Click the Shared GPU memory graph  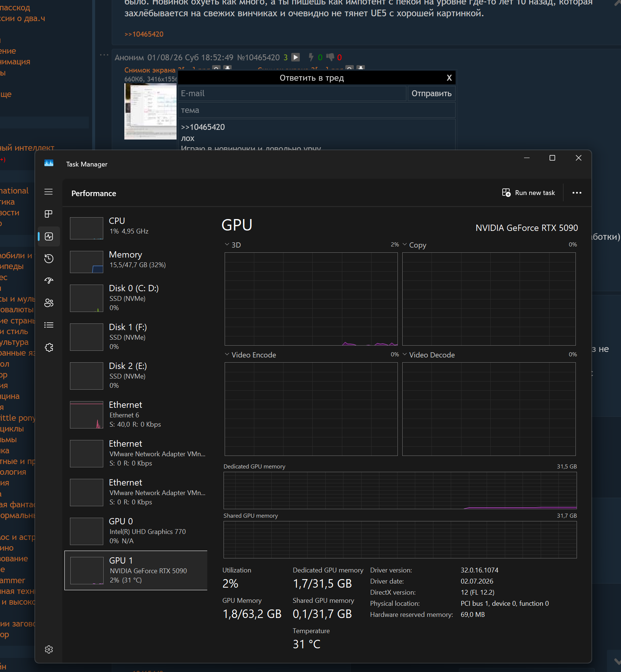(400, 540)
